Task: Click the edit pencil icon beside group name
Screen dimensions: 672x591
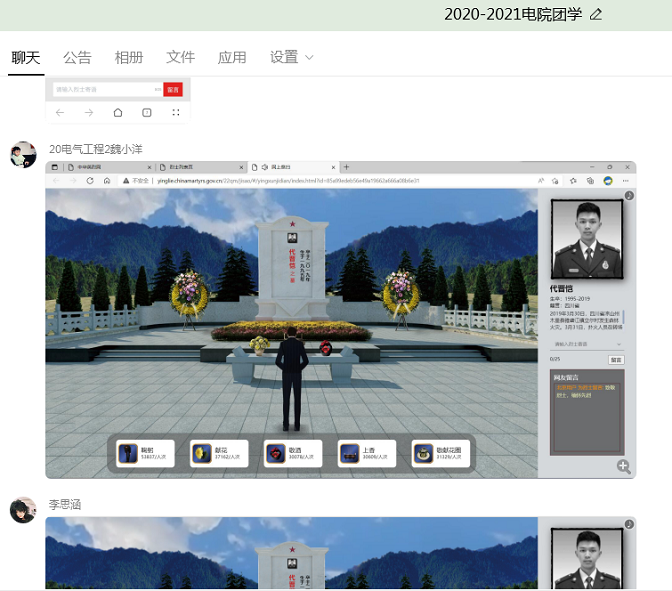Action: point(596,14)
